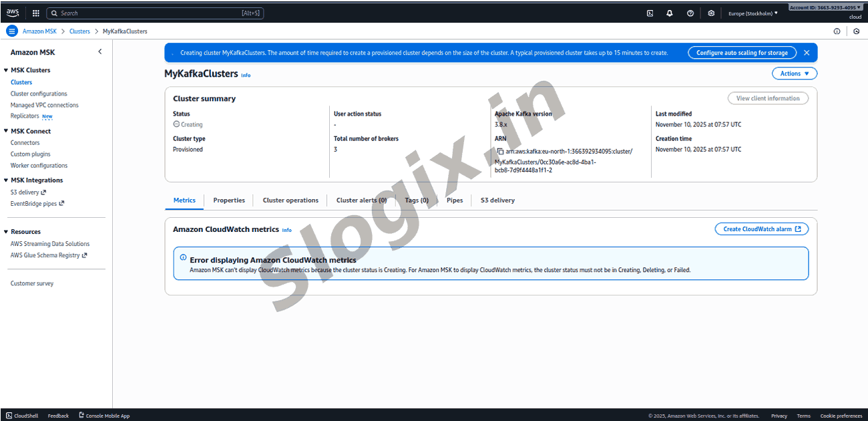868x421 pixels.
Task: Click the help question mark icon
Action: click(690, 13)
